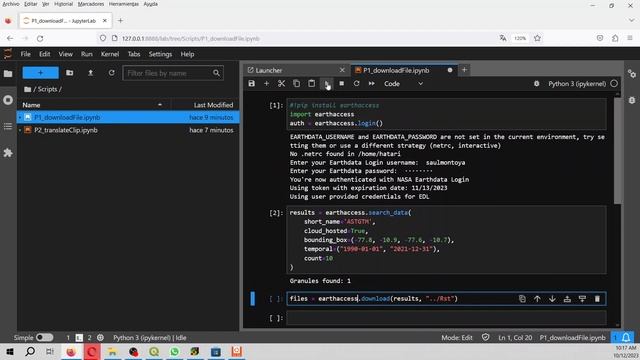Open the cell type Code dropdown
Image resolution: width=640 pixels, height=360 pixels.
(403, 84)
